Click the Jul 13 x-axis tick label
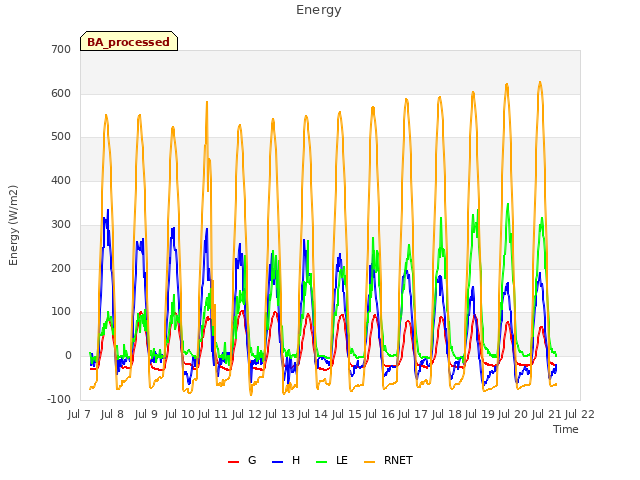Screen dimensions: 640x480 [x=280, y=414]
